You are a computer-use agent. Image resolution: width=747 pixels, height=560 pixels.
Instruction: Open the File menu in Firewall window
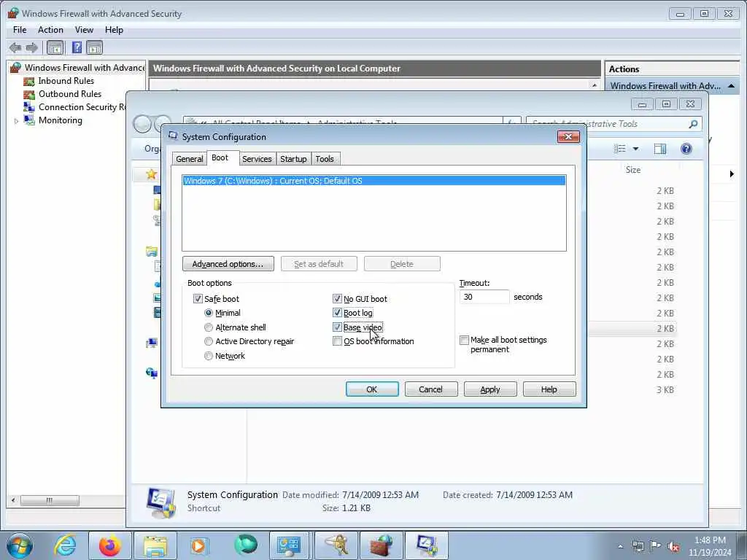[x=20, y=29]
